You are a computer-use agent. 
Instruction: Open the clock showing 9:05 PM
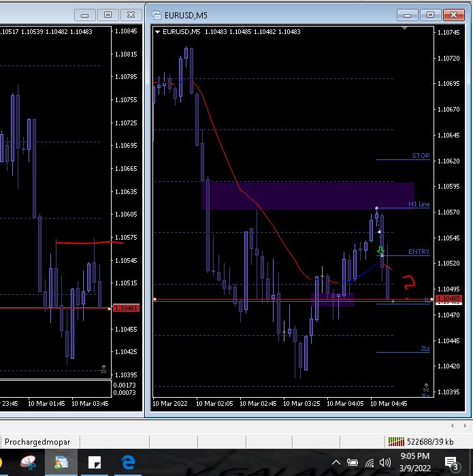point(414,462)
